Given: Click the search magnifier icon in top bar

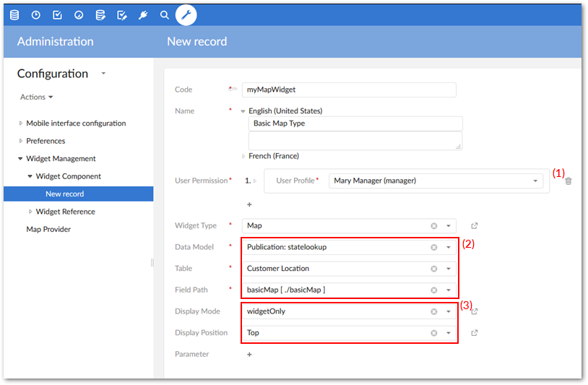Looking at the screenshot, I should coord(165,14).
